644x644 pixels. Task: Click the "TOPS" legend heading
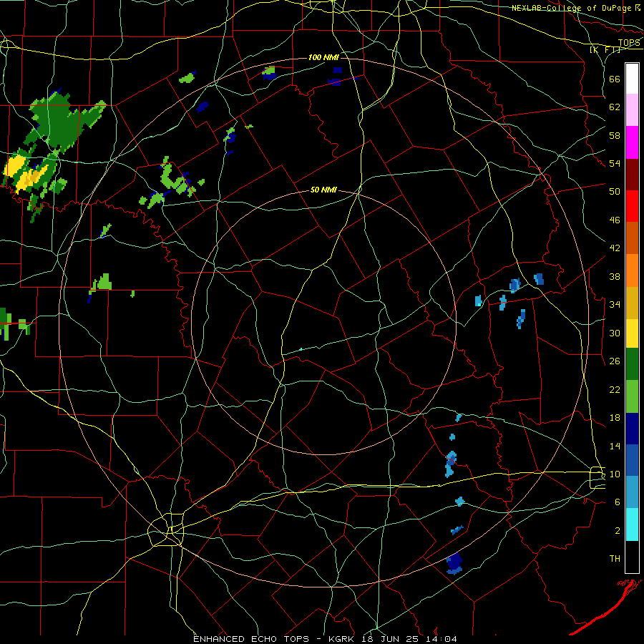[x=629, y=43]
